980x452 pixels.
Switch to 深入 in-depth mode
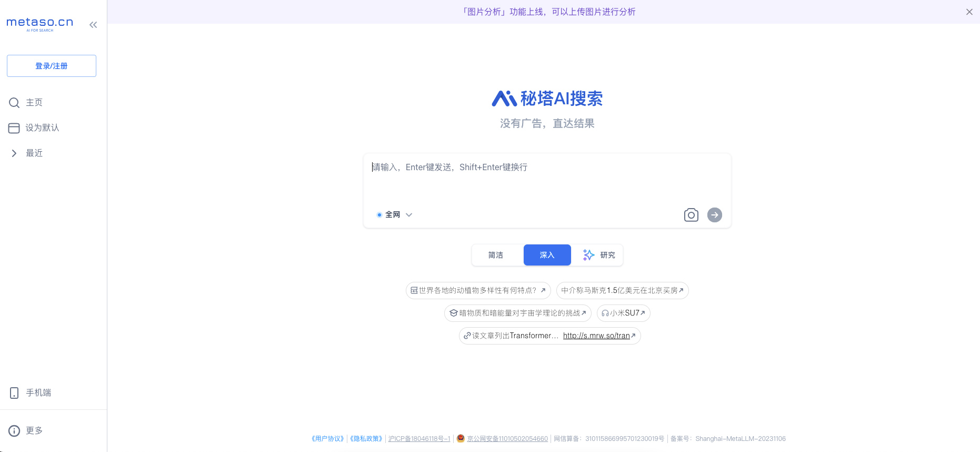[x=547, y=255]
